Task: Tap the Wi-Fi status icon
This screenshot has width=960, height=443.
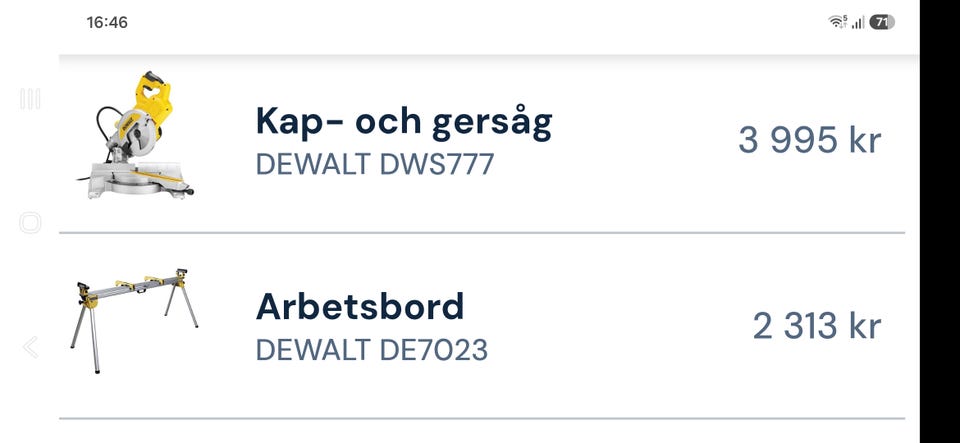Action: (838, 22)
